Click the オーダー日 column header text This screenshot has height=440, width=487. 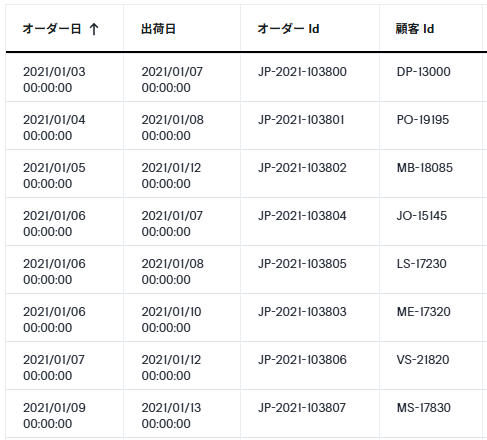[52, 29]
